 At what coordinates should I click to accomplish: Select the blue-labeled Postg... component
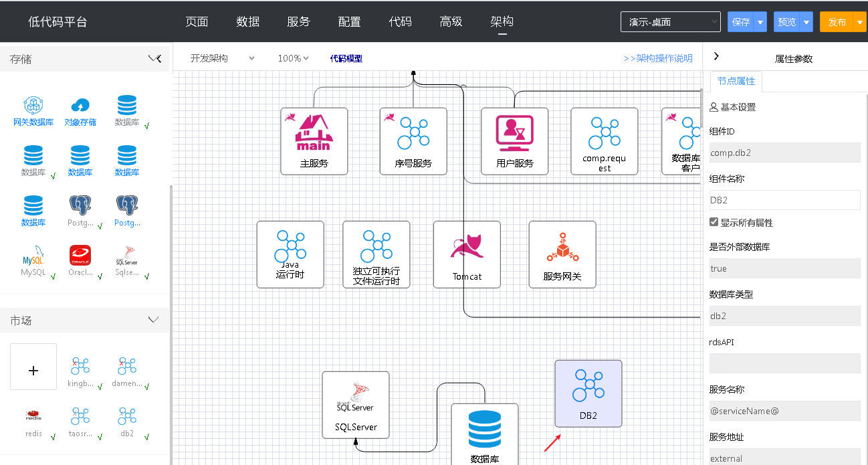point(127,211)
